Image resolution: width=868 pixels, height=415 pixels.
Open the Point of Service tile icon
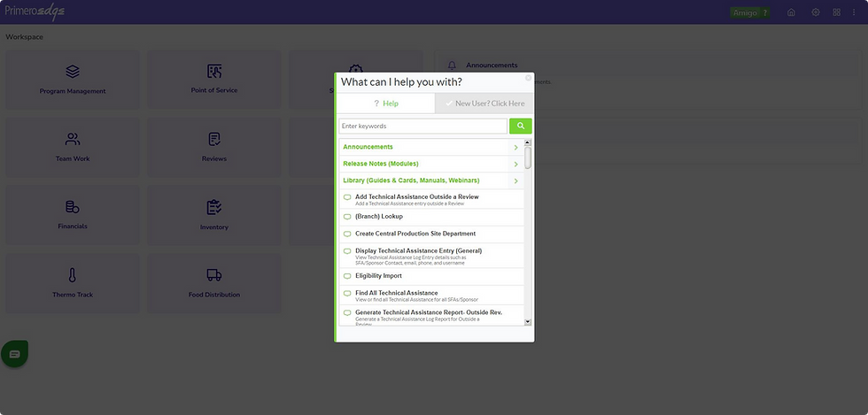click(214, 71)
